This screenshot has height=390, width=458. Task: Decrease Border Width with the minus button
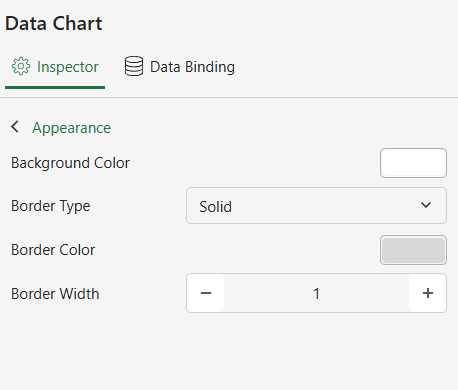point(206,293)
